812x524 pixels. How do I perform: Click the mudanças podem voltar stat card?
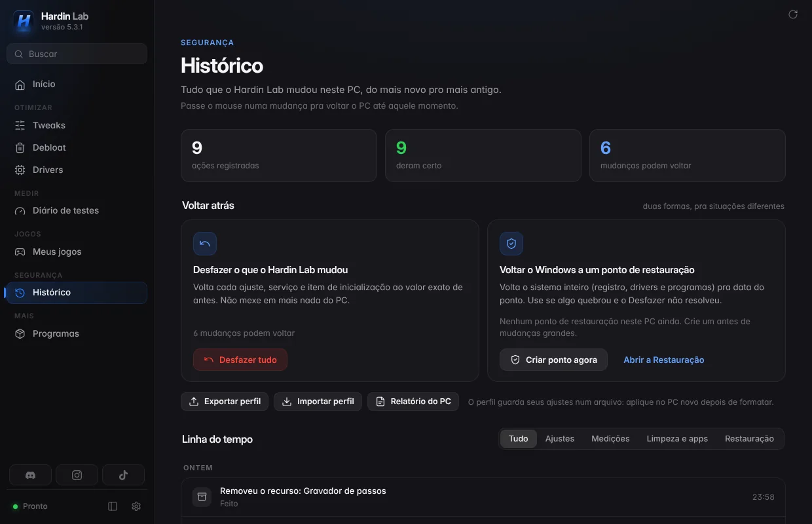click(688, 155)
